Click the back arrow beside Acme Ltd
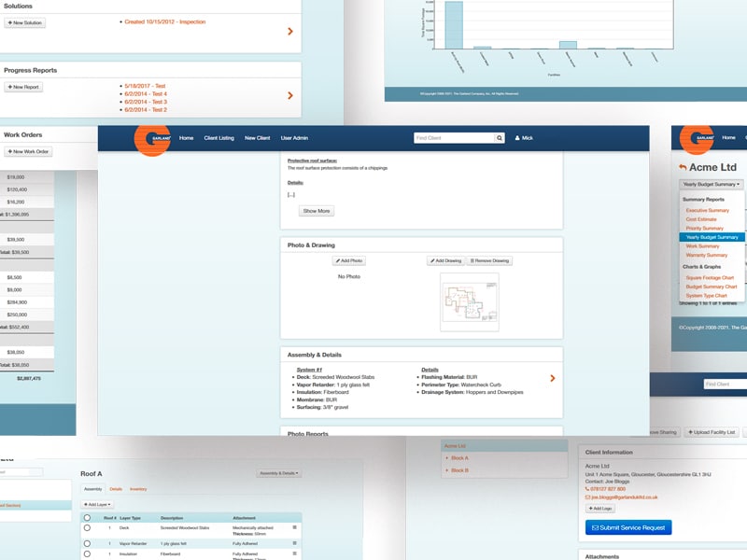The image size is (747, 560). coord(683,167)
